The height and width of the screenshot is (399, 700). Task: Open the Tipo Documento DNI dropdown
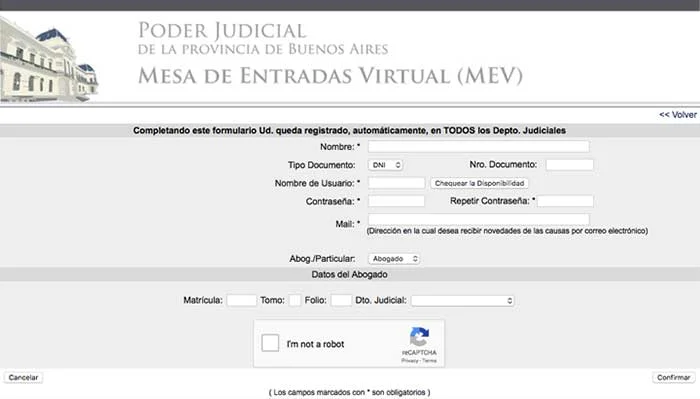click(386, 165)
